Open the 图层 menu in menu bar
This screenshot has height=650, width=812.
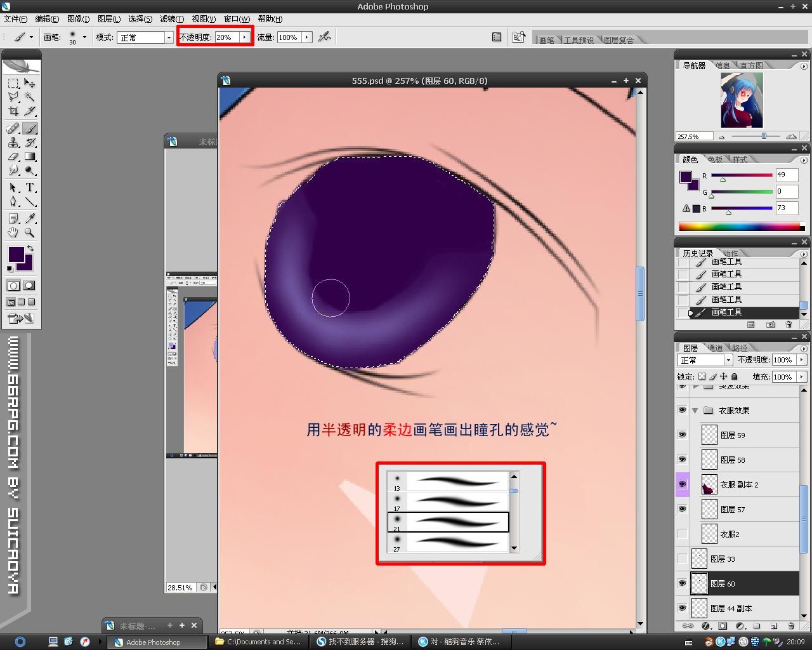[109, 19]
